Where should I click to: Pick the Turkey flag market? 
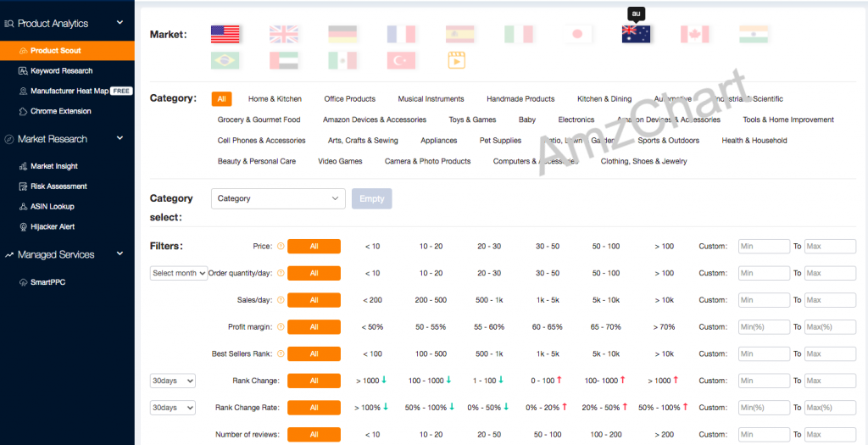coord(401,60)
